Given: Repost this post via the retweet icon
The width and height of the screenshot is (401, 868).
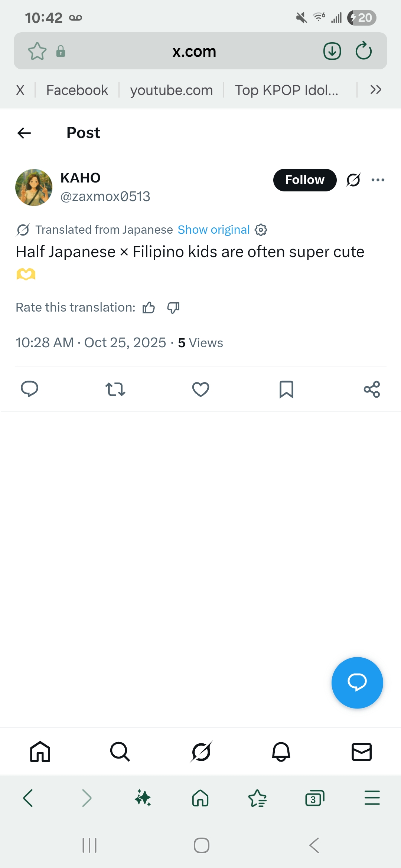Looking at the screenshot, I should pos(115,389).
